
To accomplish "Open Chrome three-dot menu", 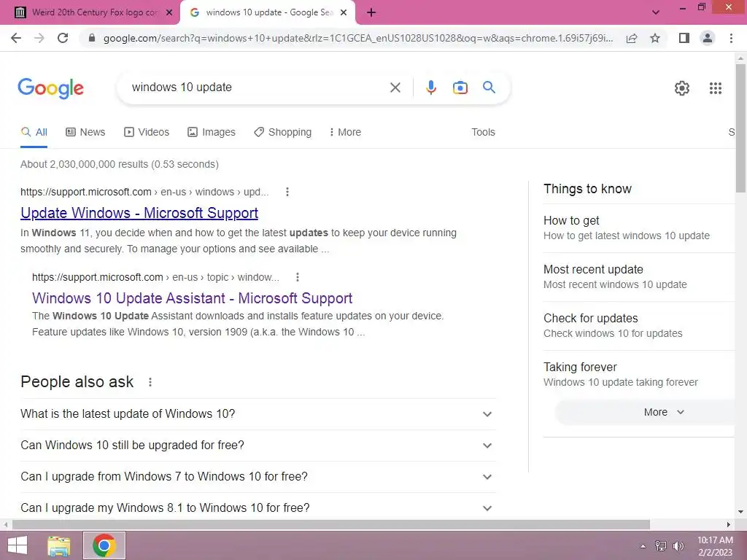I will point(731,38).
